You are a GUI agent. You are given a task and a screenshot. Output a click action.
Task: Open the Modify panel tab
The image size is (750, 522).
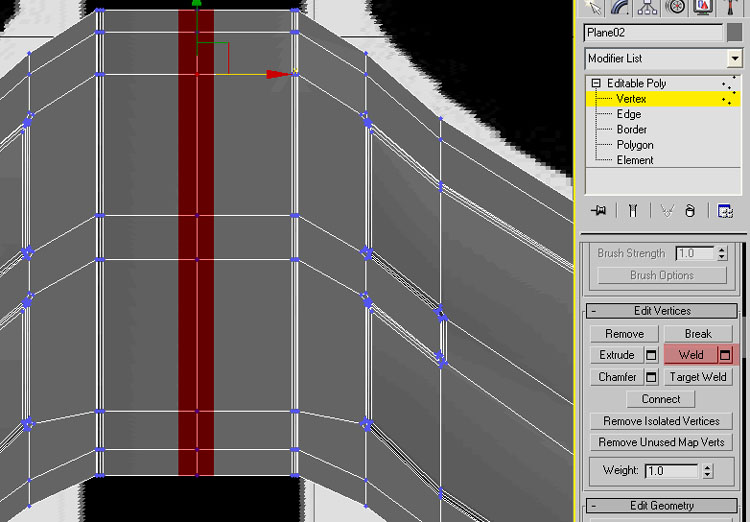point(620,7)
